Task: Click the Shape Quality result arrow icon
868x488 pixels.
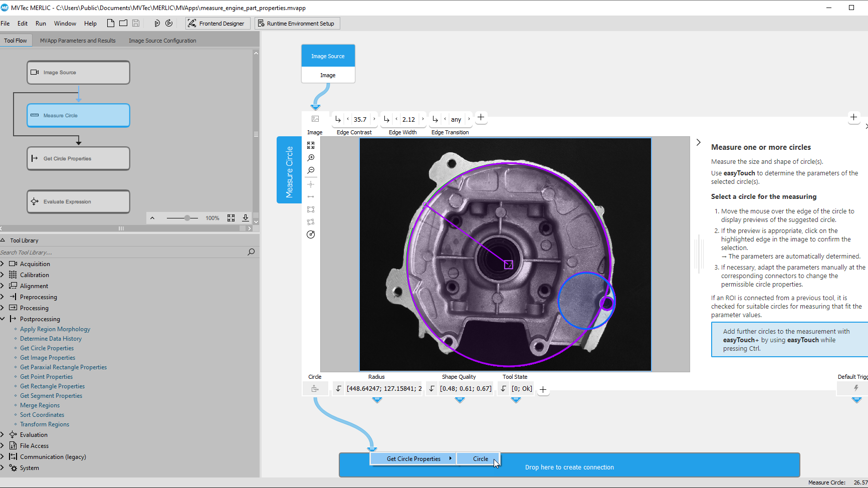Action: coord(432,389)
